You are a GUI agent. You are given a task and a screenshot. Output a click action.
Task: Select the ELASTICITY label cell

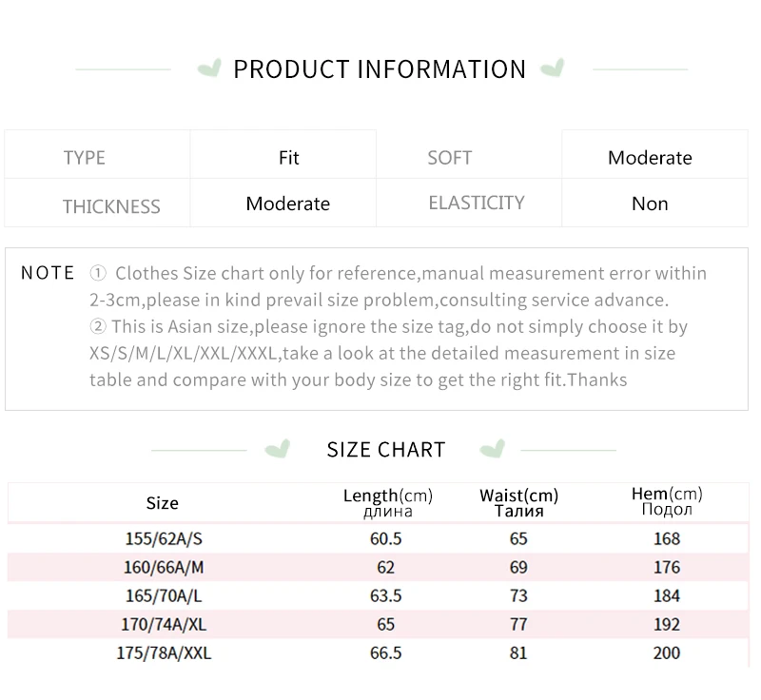click(477, 203)
